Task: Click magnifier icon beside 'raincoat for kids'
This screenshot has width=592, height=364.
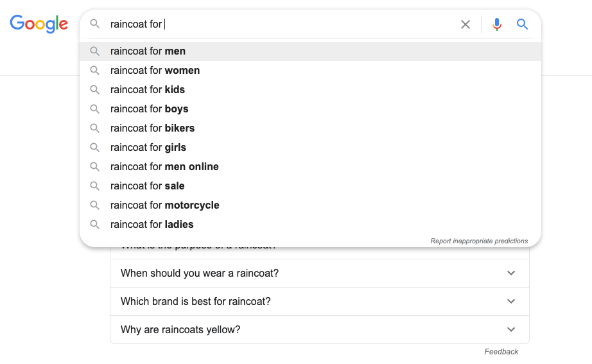Action: (95, 90)
